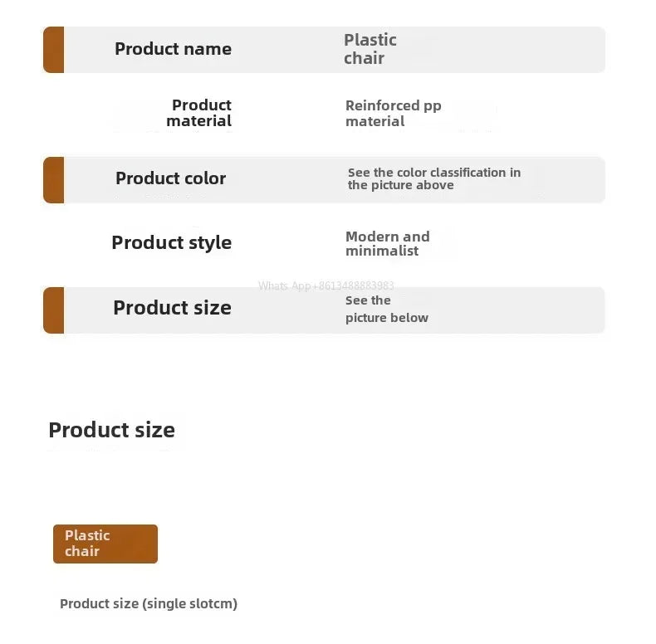The image size is (656, 644).
Task: Click the "Product material" label
Action: 199,113
